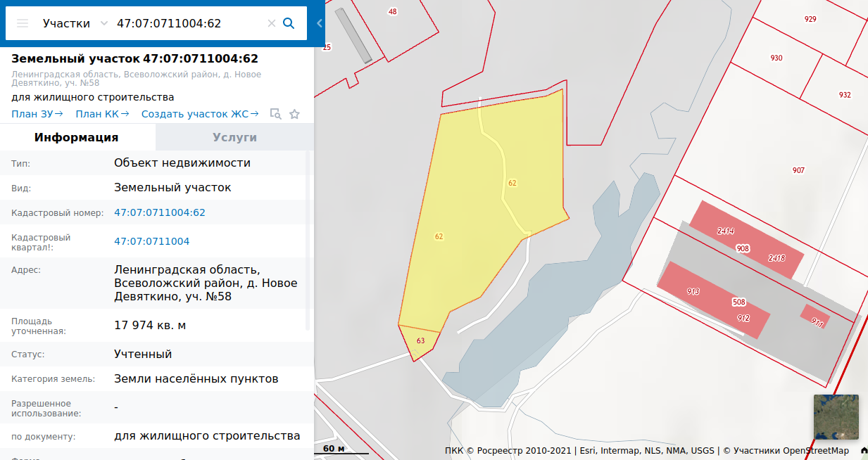
Task: Run search with the magnifier icon
Action: [289, 23]
